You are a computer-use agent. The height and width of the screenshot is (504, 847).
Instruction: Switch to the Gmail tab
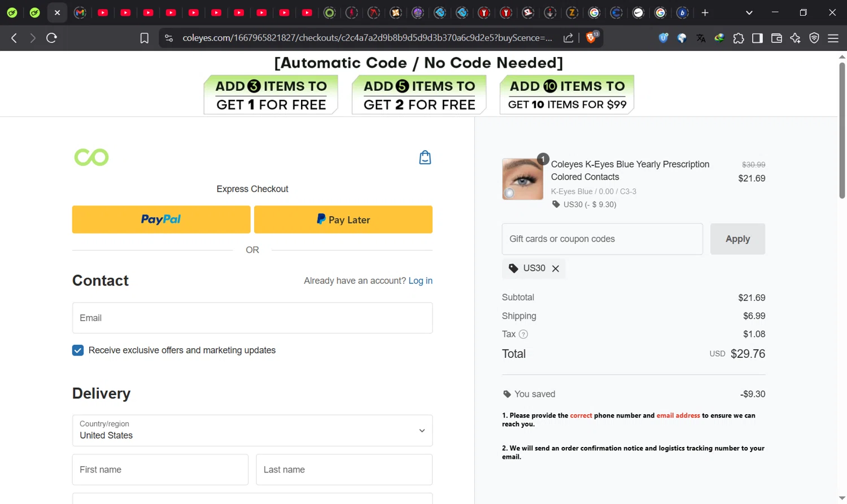click(x=80, y=12)
